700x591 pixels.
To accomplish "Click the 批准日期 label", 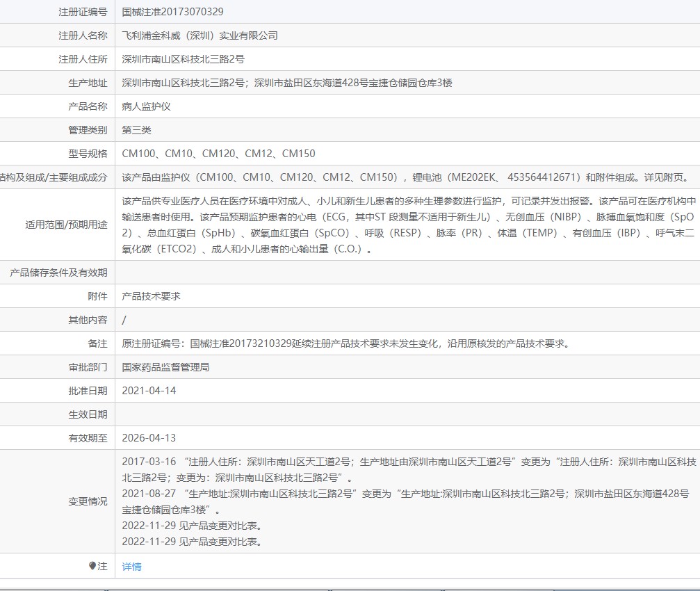I will [x=88, y=391].
